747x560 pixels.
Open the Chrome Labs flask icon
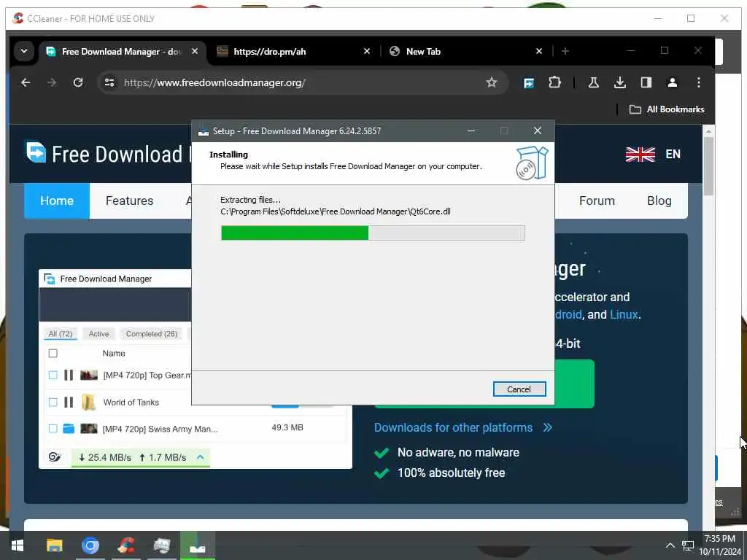pos(594,82)
